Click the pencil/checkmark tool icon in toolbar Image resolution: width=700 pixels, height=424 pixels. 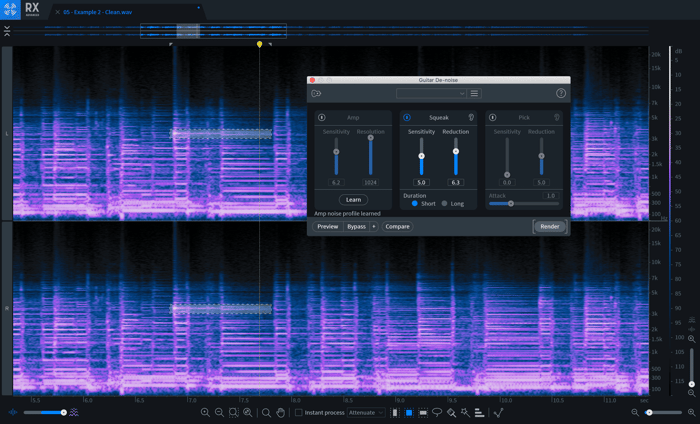point(499,413)
